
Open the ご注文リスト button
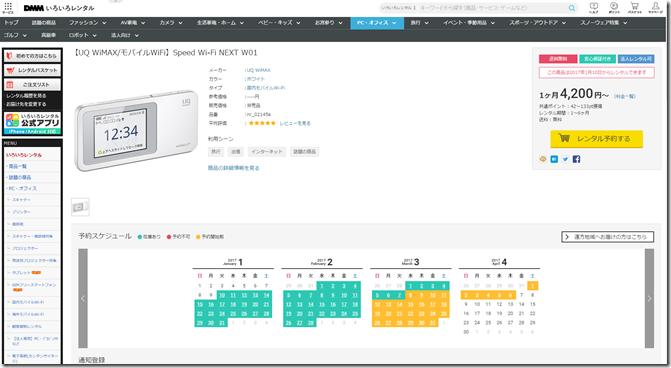(33, 84)
